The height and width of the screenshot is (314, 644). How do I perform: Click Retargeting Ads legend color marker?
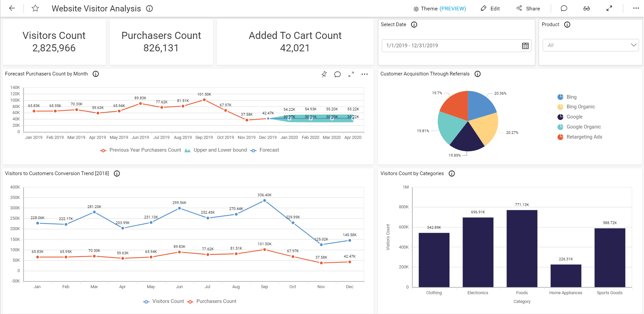[560, 137]
